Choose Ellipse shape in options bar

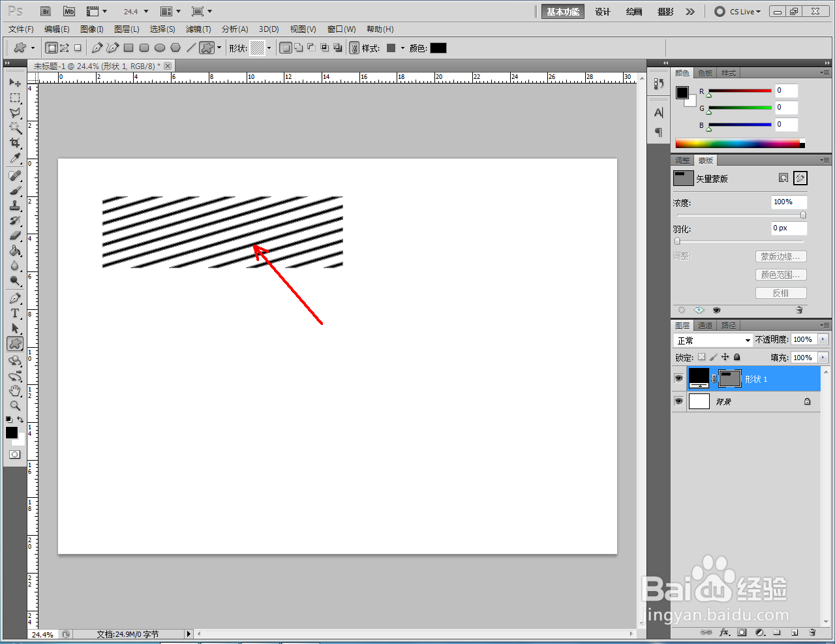tap(160, 48)
